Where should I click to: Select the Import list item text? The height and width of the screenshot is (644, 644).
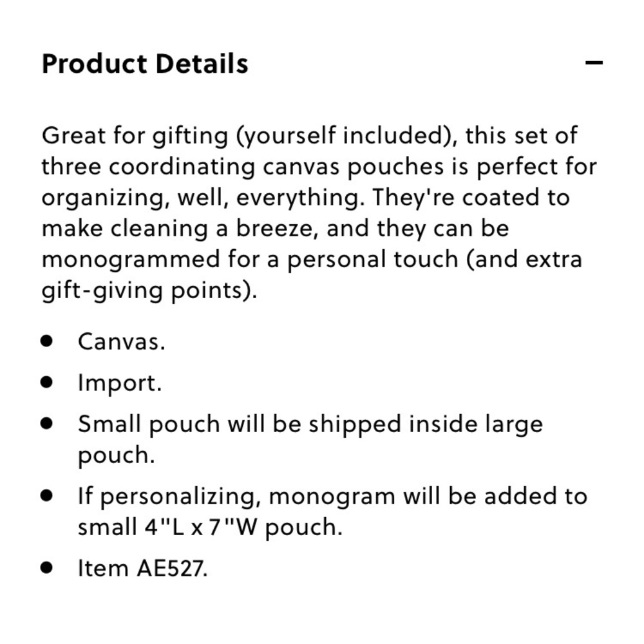coord(120,383)
